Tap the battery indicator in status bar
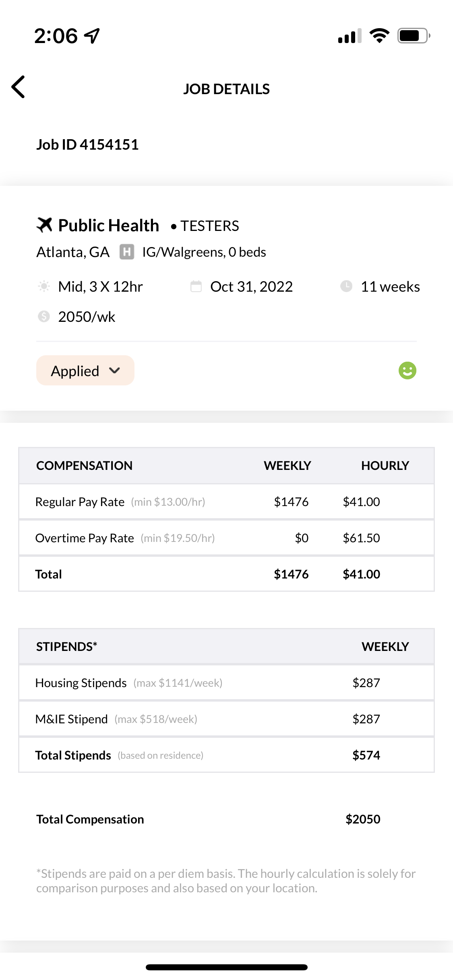Viewport: 453px width, 980px height. point(414,36)
